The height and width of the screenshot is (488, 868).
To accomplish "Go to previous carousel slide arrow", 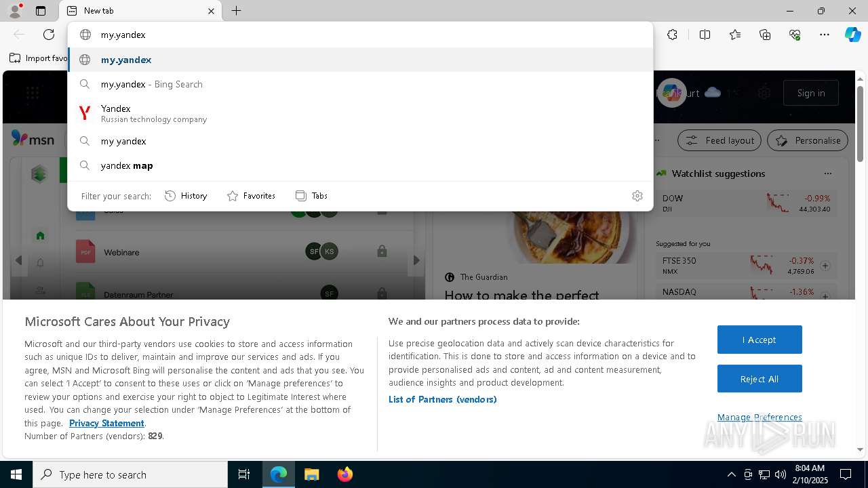I will [18, 260].
